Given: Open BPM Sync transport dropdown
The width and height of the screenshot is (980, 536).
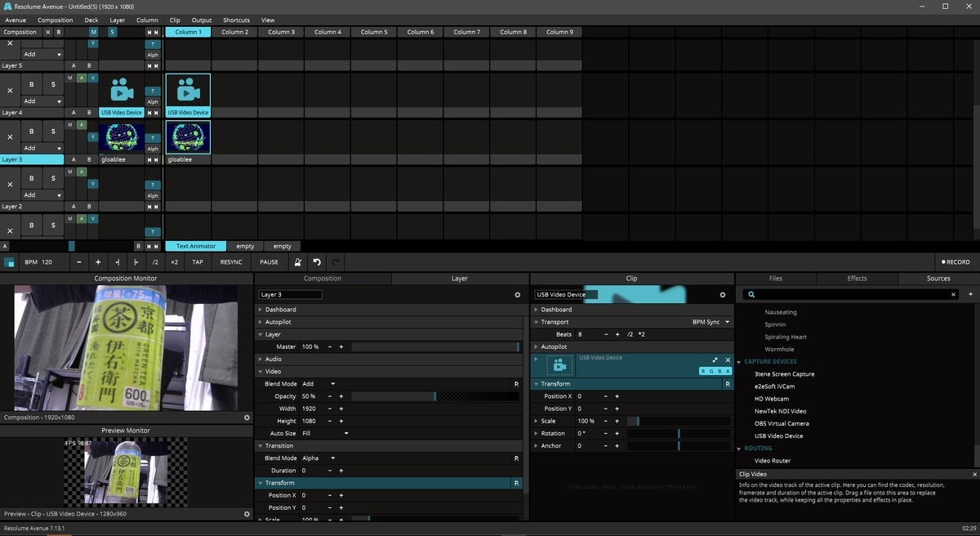Looking at the screenshot, I should coord(711,322).
